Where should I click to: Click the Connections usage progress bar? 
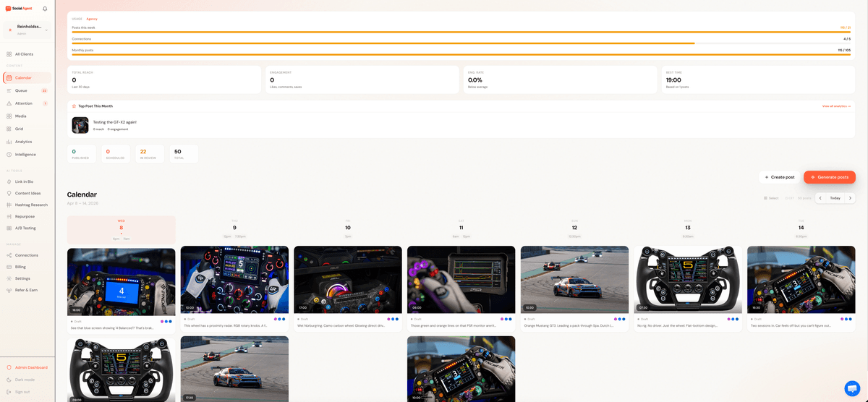[x=461, y=43]
